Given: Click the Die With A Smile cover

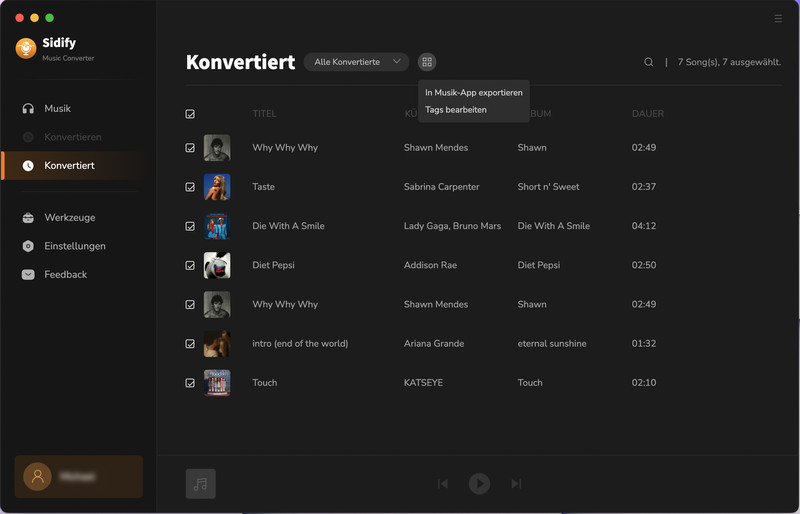Looking at the screenshot, I should [217, 227].
